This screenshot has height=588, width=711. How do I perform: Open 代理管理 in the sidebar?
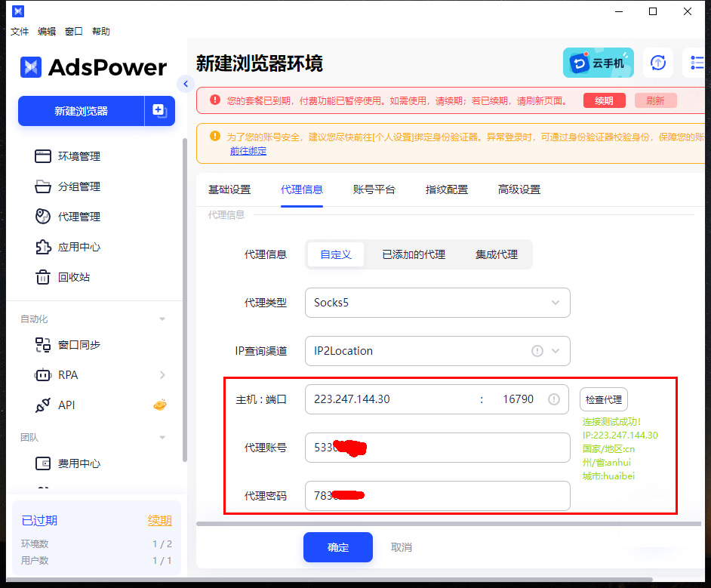[68, 217]
